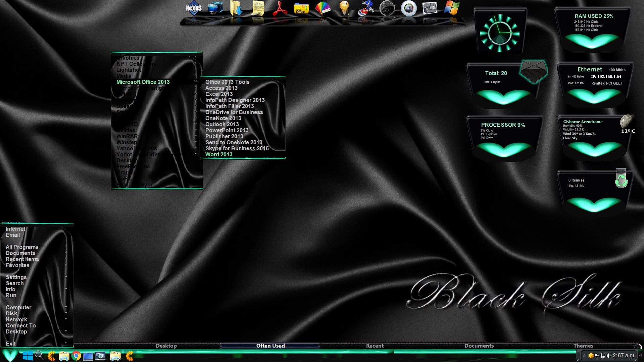This screenshot has height=362, width=644.
Task: Open the Microsoft Office folder in dock
Action: 301,8
